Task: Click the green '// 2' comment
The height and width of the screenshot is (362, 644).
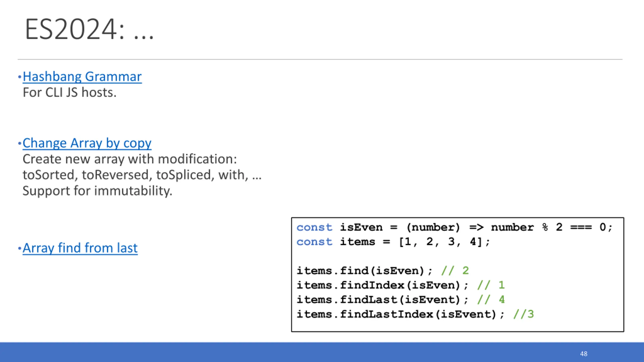Action: tap(455, 271)
